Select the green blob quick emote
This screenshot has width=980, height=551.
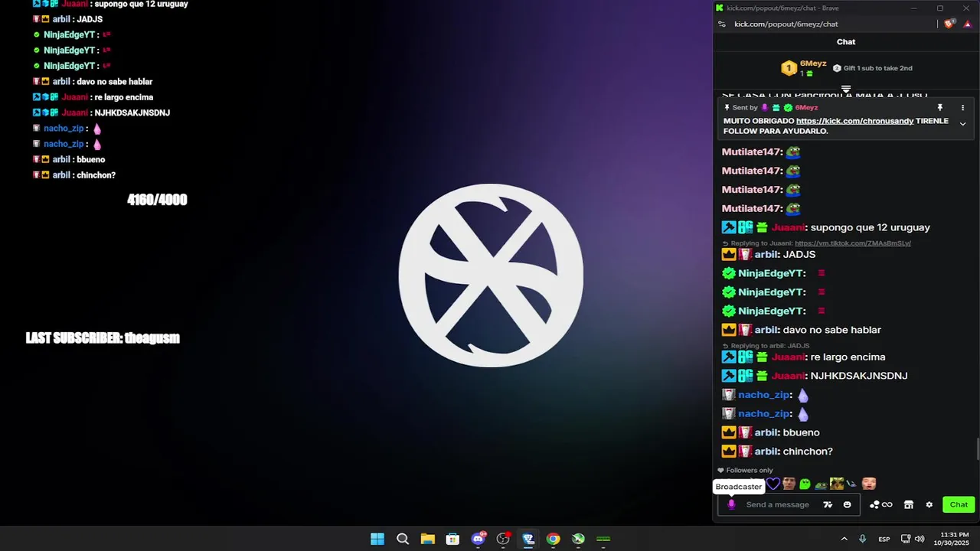click(805, 484)
